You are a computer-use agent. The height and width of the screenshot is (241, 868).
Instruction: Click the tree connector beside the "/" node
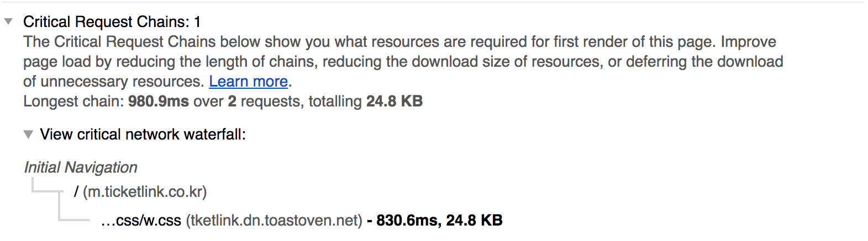click(x=47, y=191)
